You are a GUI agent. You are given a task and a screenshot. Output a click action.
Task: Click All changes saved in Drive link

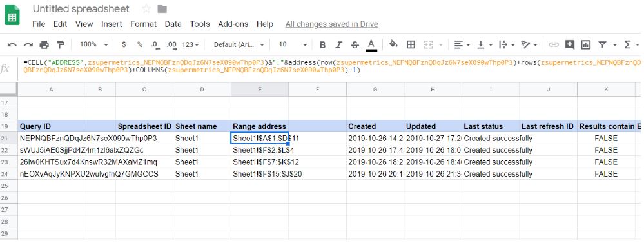coord(331,24)
